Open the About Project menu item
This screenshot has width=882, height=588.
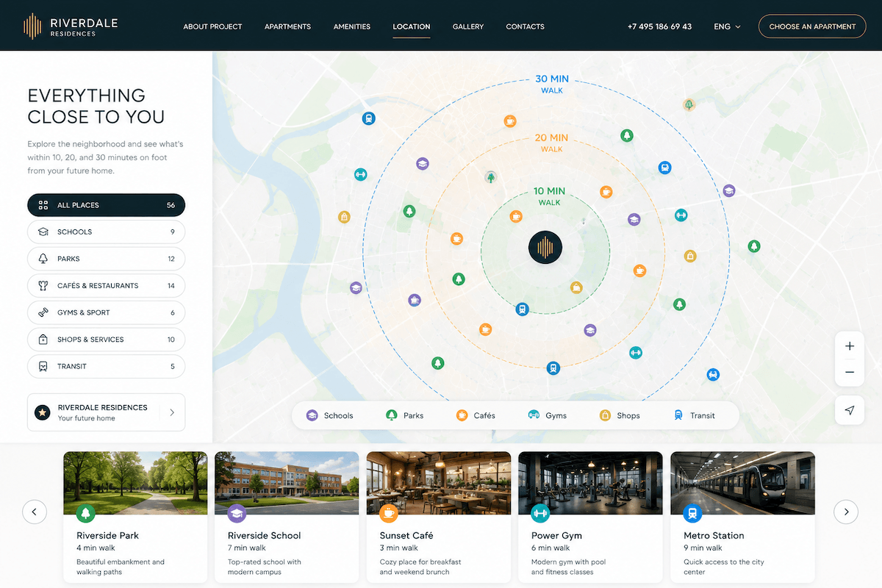[212, 26]
